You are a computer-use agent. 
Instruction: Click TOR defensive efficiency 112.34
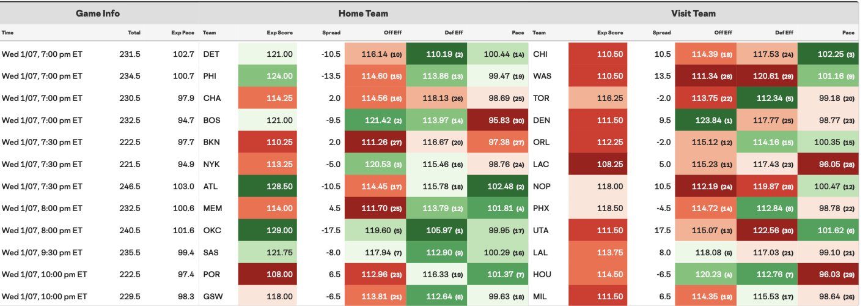(x=767, y=98)
